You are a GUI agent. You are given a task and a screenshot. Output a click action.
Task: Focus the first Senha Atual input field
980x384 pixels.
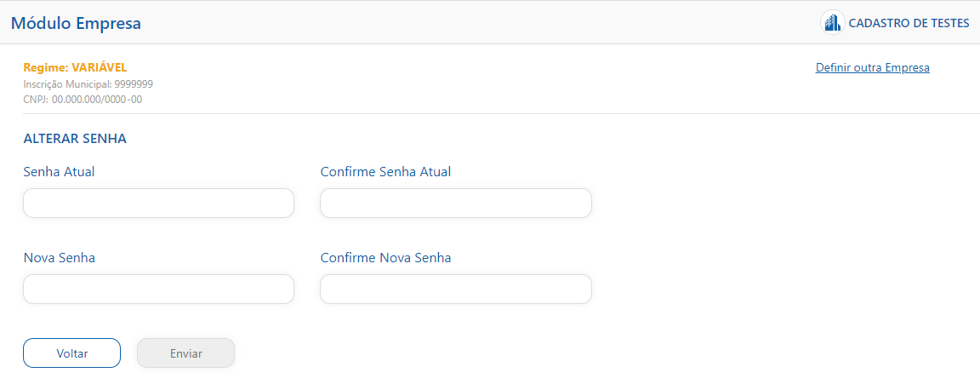coord(159,203)
